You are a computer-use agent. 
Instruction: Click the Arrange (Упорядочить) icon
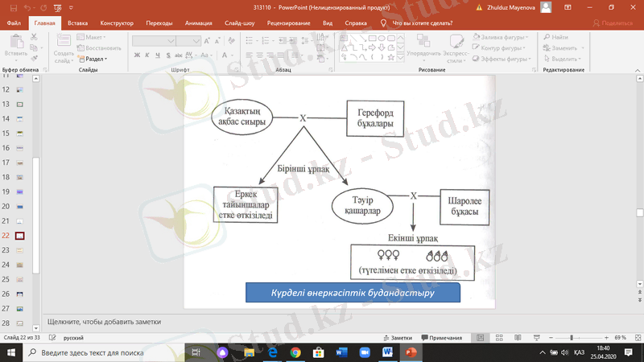(423, 41)
